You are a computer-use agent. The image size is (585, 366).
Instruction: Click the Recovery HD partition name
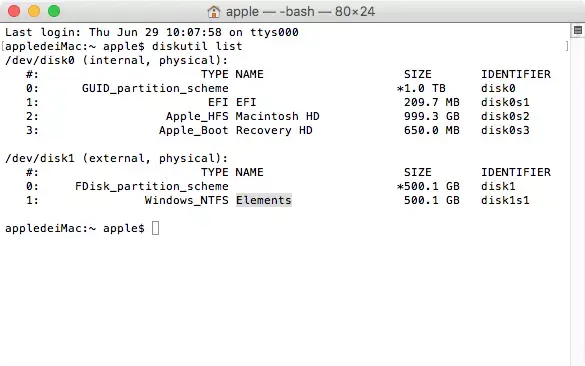click(274, 131)
